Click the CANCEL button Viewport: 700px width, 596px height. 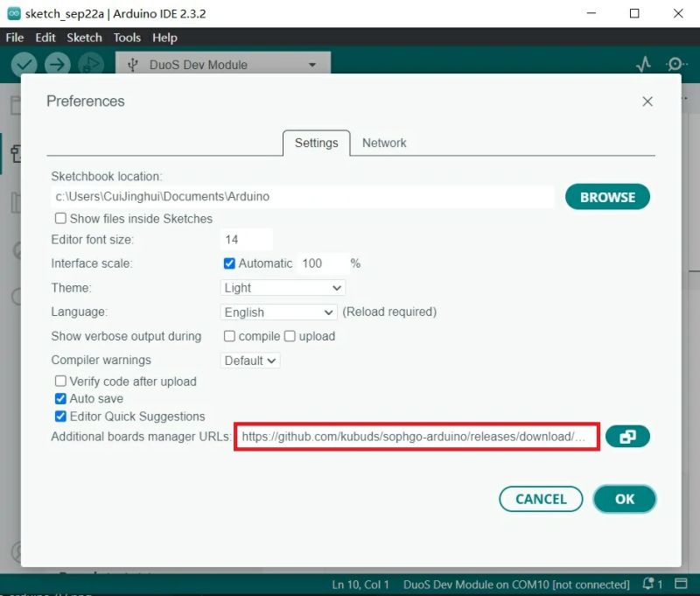click(x=541, y=499)
